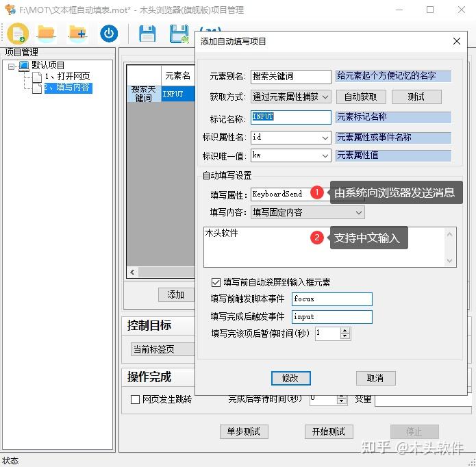The height and width of the screenshot is (467, 476).
Task: Click content text area scroll-down arrow
Action: pyautogui.click(x=449, y=261)
